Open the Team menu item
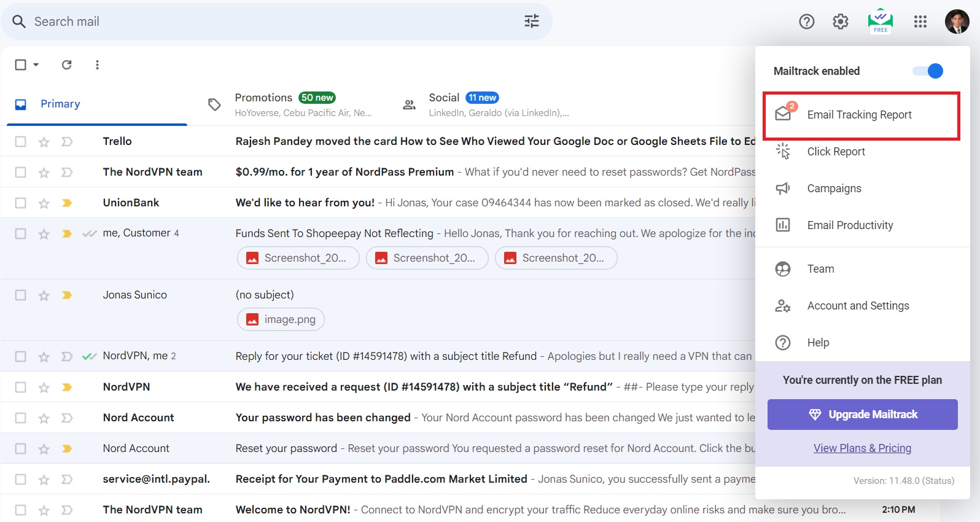 pos(863,269)
